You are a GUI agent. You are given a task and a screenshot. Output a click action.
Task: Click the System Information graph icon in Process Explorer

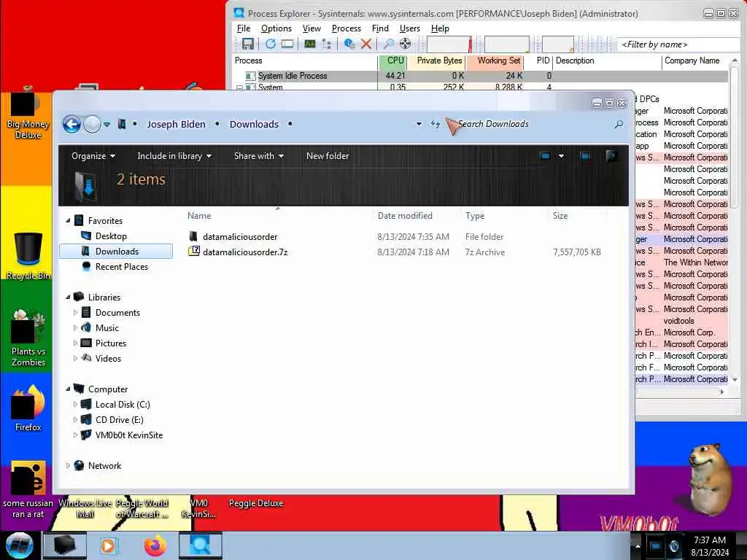coord(309,44)
